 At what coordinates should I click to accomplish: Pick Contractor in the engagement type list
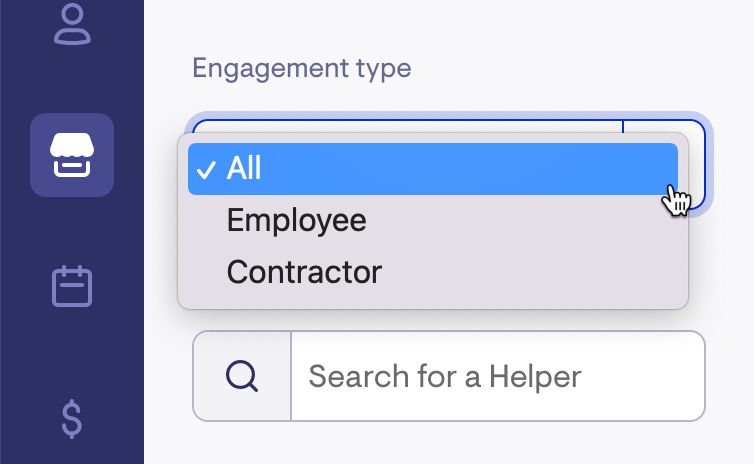304,272
